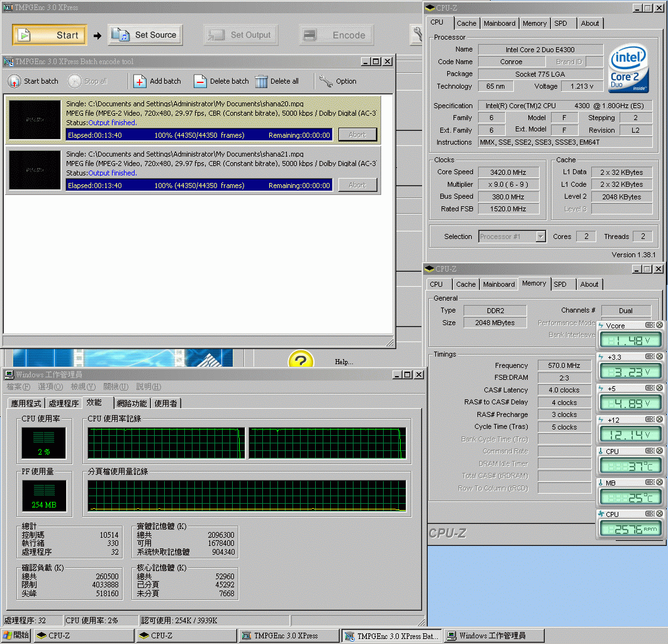
Task: Open 檢視(V) menu in Task Manager
Action: [83, 386]
